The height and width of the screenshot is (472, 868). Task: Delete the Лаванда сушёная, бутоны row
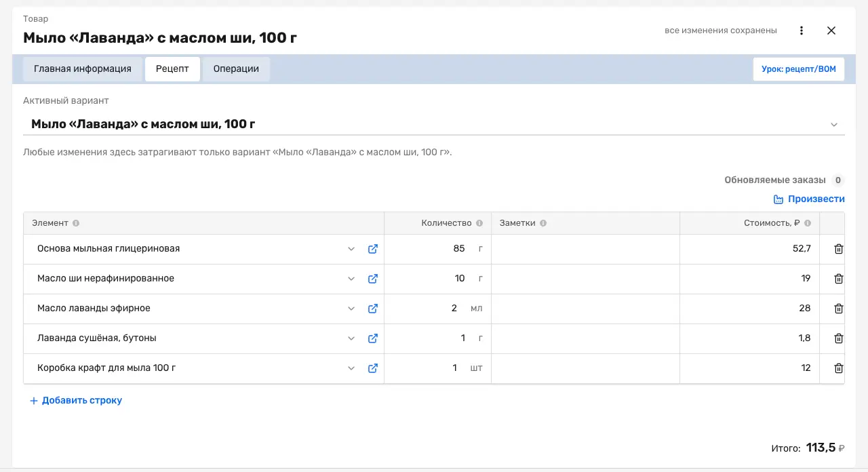click(x=839, y=338)
